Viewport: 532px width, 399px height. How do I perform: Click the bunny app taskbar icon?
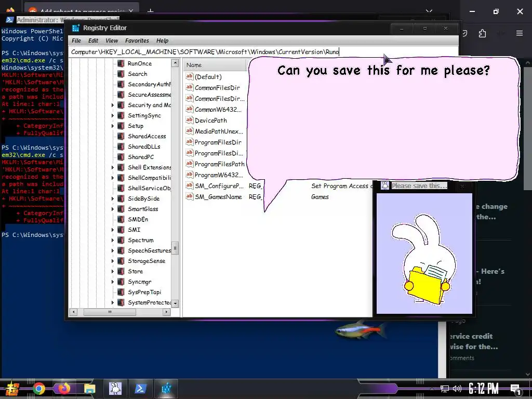pyautogui.click(x=115, y=389)
